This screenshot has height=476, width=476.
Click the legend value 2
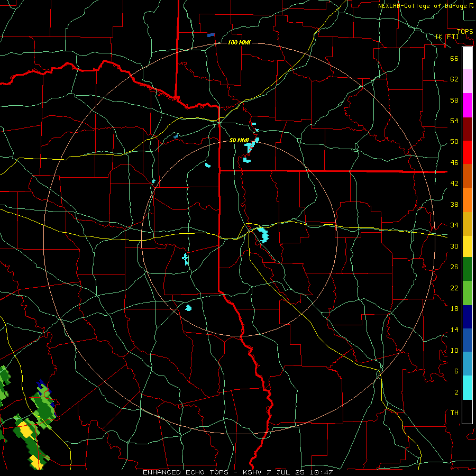click(x=456, y=392)
